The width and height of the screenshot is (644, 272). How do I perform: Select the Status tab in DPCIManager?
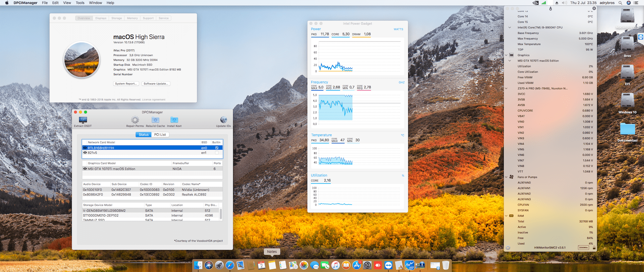coord(144,135)
